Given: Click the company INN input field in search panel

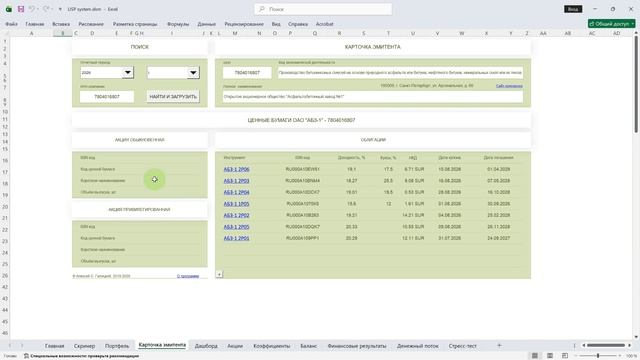Looking at the screenshot, I should click(x=107, y=97).
